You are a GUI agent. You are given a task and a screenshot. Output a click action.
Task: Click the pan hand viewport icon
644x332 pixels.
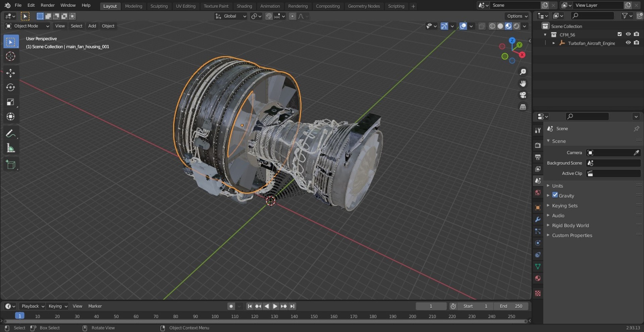point(523,83)
